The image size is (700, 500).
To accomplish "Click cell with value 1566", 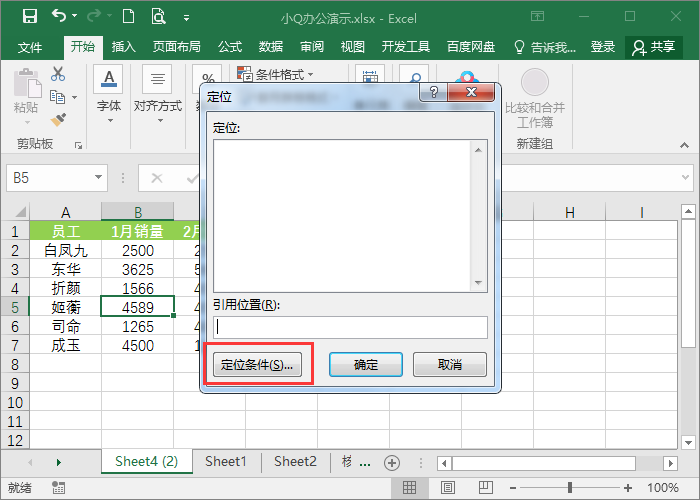I will click(138, 288).
